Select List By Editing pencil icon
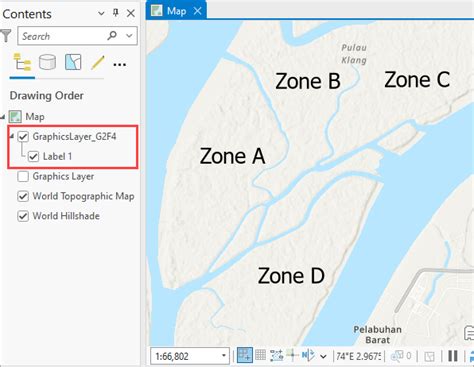 tap(98, 62)
